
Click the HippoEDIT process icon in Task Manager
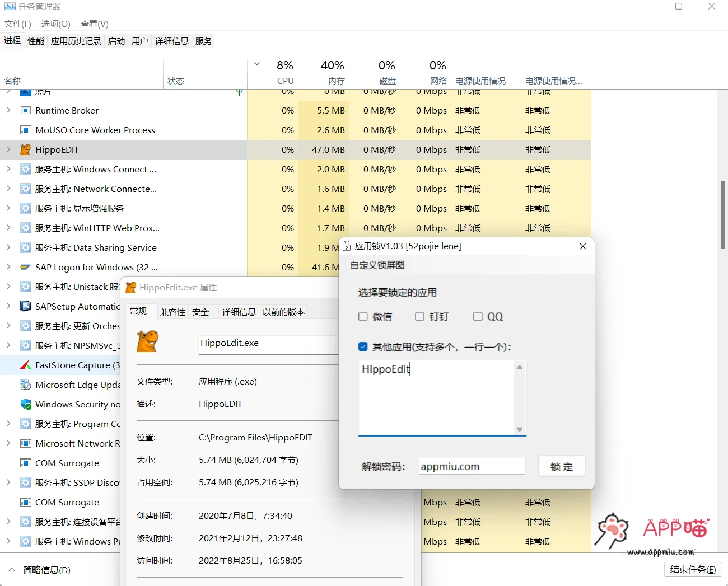25,149
